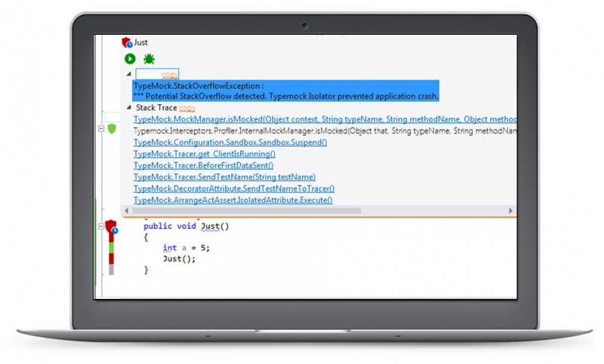Open Sandbox.Suspend() stack frame link
This screenshot has height=364, width=604.
[230, 142]
